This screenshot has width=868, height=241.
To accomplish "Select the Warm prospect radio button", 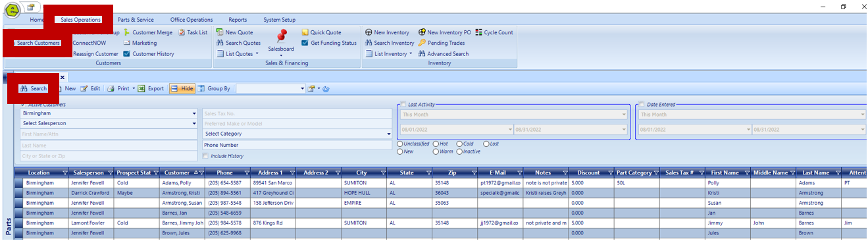I will click(436, 151).
